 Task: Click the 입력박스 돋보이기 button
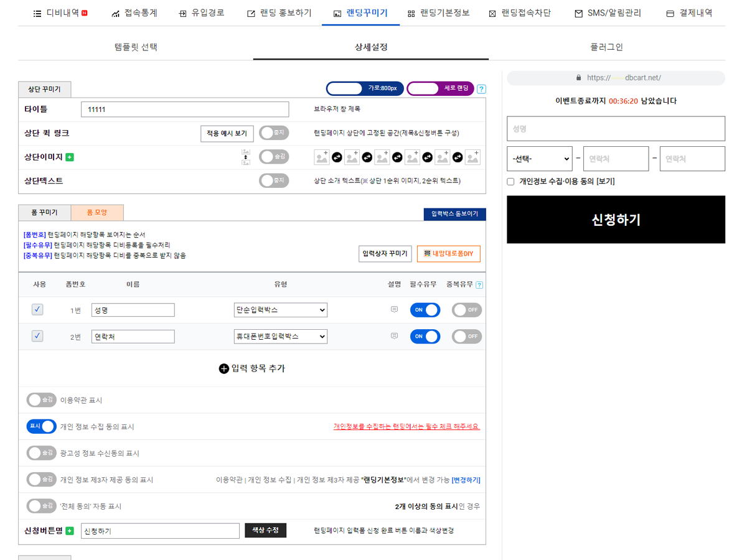(454, 214)
